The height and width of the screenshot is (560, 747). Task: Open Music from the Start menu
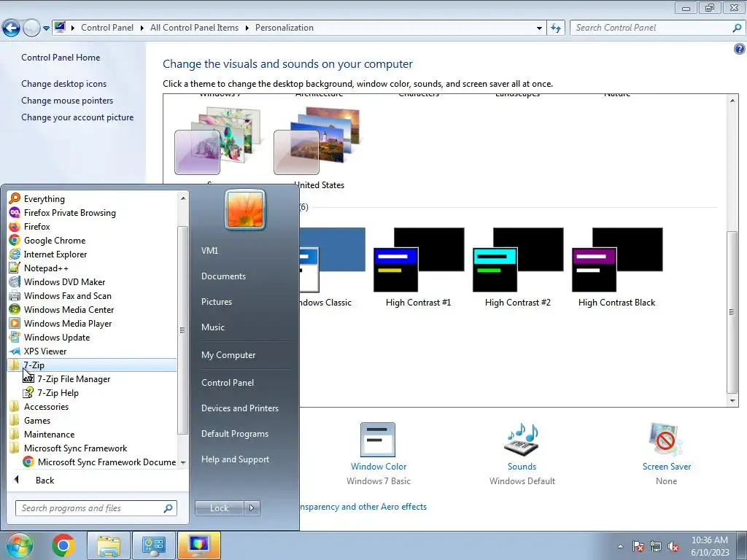(x=212, y=327)
